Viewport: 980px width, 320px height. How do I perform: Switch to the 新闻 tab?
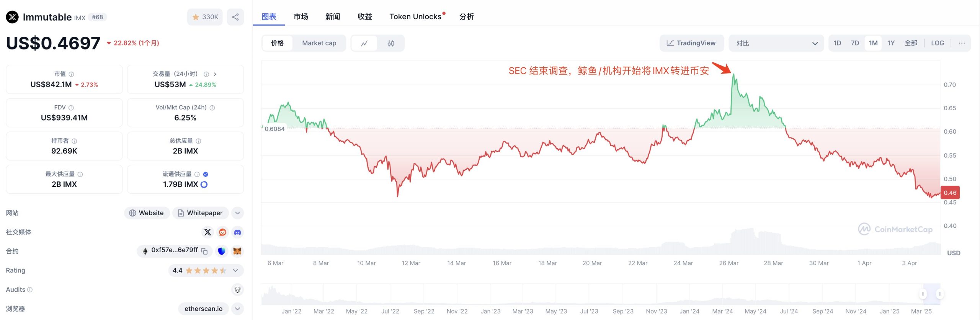[333, 16]
